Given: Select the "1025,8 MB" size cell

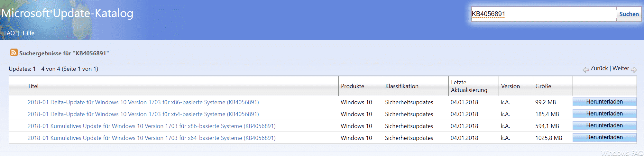Looking at the screenshot, I should 549,138.
